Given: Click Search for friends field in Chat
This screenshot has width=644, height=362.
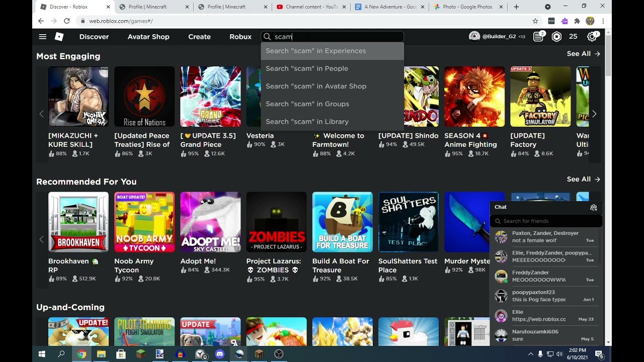Looking at the screenshot, I should (546, 221).
